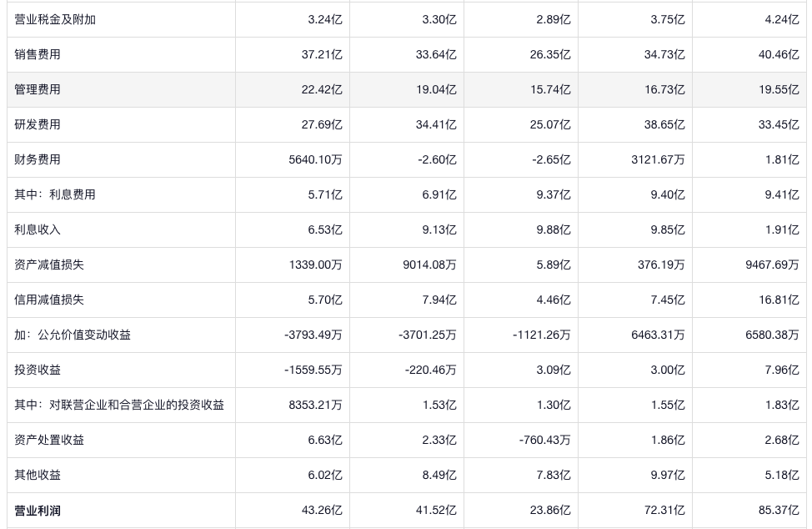Viewport: 812px width, 529px height.
Task: Click the bold 营业利润 row label
Action: pos(38,510)
